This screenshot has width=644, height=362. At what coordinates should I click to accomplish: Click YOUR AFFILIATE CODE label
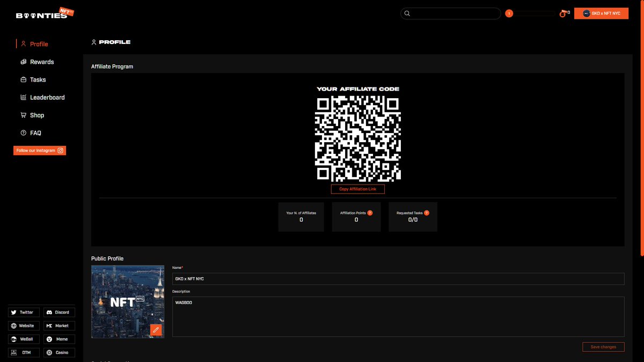tap(358, 89)
